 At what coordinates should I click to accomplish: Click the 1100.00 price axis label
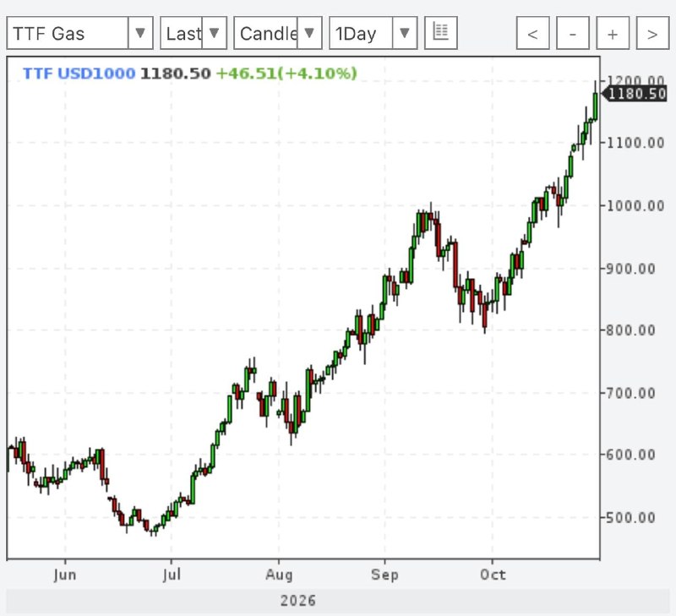[635, 143]
